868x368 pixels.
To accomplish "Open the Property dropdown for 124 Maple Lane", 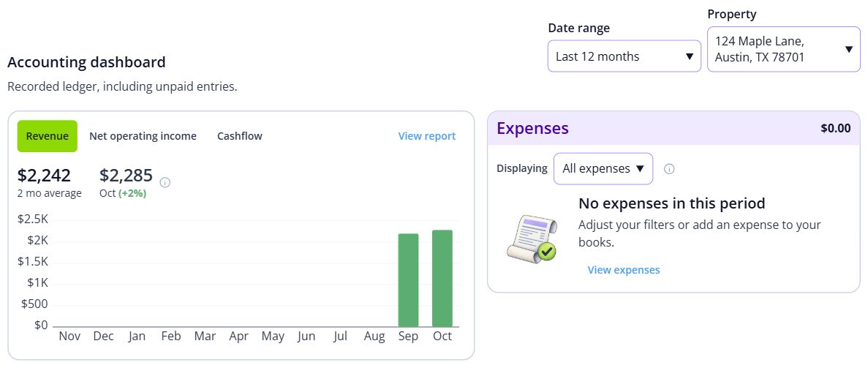I will click(x=784, y=49).
